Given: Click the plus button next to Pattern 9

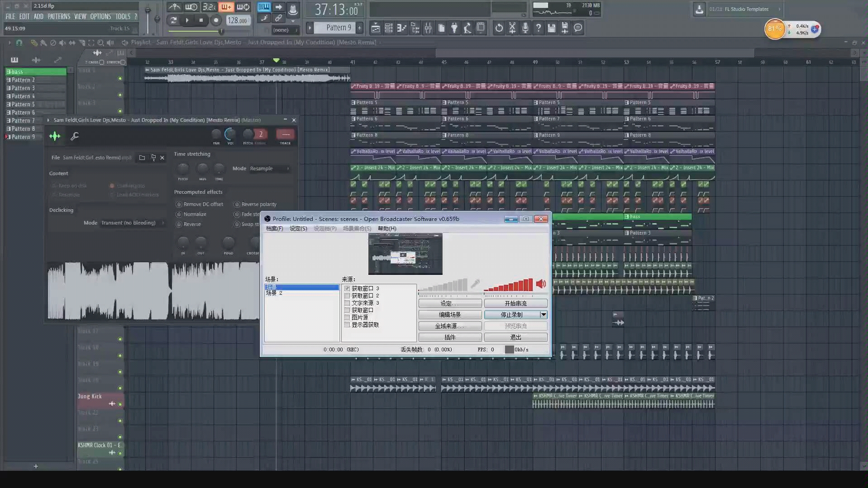Looking at the screenshot, I should 360,28.
